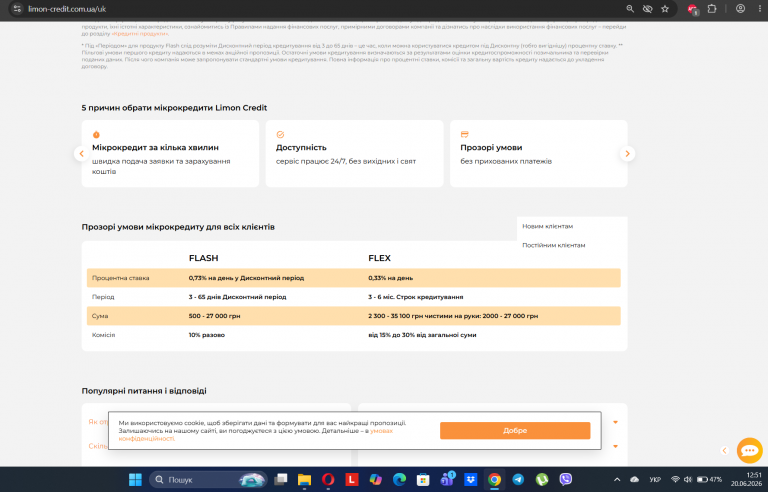
Task: Show previous reason card with left arrow
Action: 82,153
